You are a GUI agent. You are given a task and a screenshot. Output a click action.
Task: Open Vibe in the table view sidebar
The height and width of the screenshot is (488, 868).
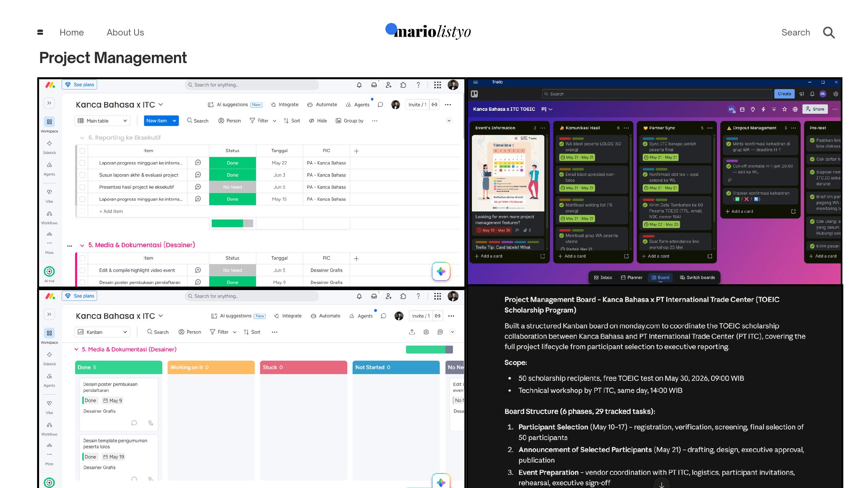(49, 196)
